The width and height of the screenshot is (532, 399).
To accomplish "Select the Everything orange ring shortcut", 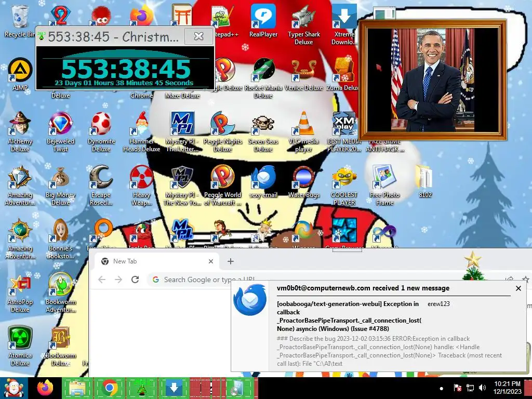I will (x=101, y=232).
